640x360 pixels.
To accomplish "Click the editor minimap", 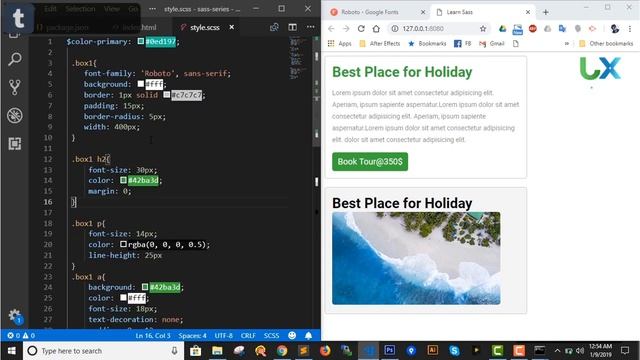I will point(300,57).
